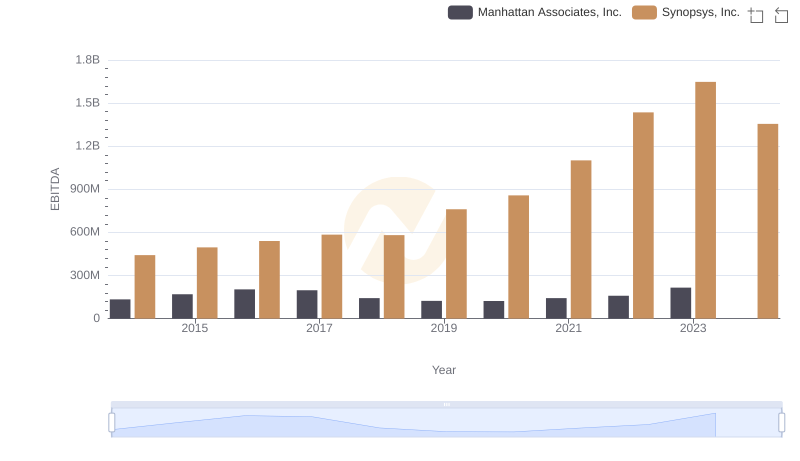Click the Manhattan Associates bar for 2021
The height and width of the screenshot is (461, 800).
pos(556,308)
